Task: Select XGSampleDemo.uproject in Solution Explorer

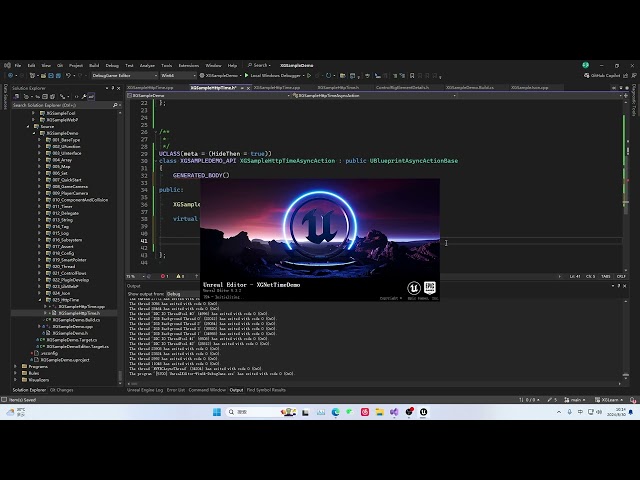Action: [65, 360]
